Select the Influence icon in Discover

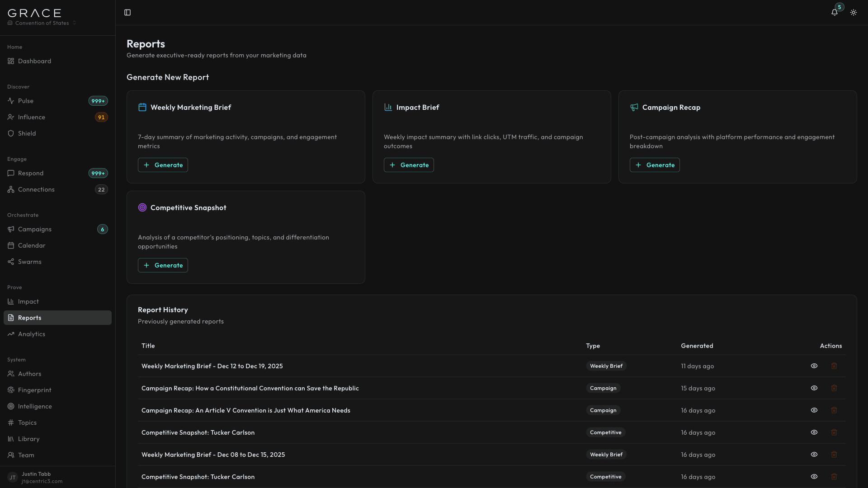click(11, 117)
